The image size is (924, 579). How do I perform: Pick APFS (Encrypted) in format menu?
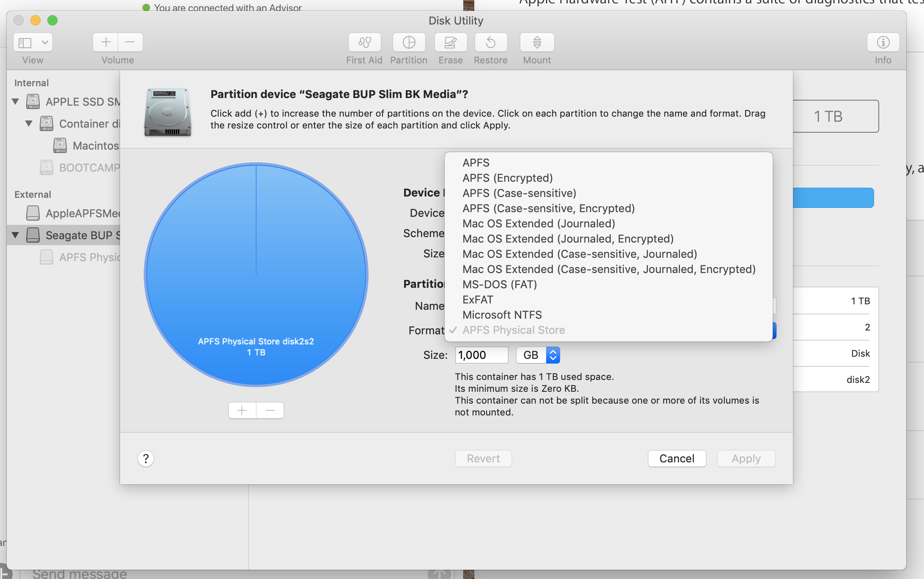coord(507,178)
